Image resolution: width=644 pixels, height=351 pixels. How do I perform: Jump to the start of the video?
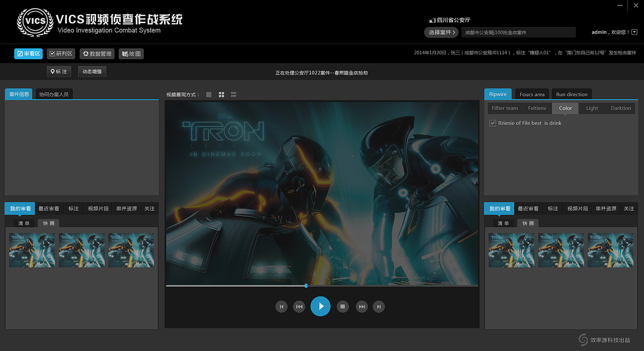coord(281,306)
